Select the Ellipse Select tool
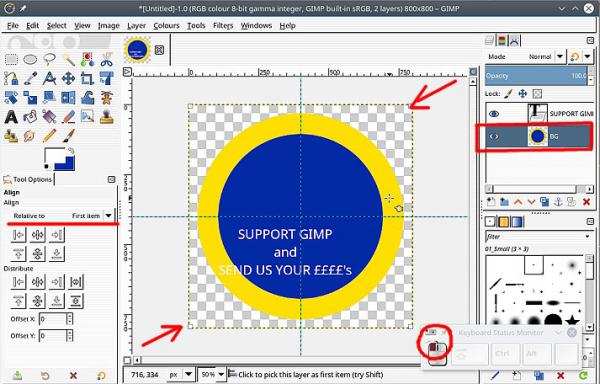The image size is (600, 384). point(30,59)
